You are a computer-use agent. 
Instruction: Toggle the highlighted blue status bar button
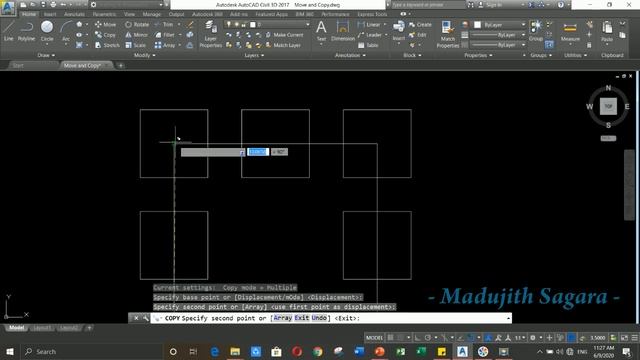(x=571, y=338)
